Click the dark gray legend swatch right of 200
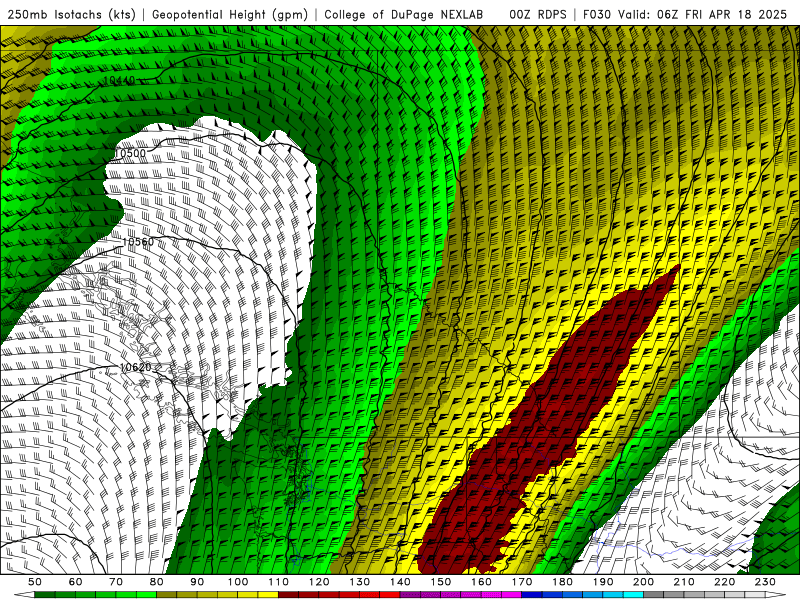This screenshot has width=800, height=600. 654,595
